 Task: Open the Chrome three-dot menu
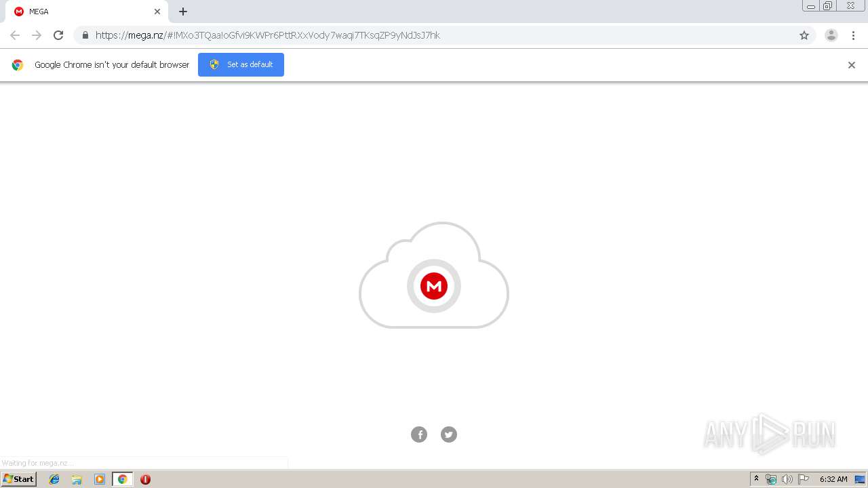pos(853,35)
